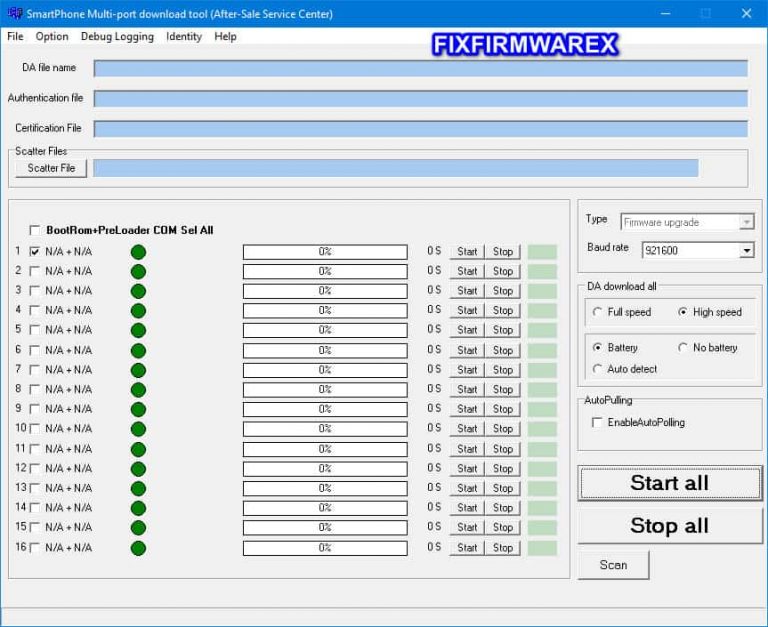Click Stop for port 1
768x627 pixels.
pyautogui.click(x=503, y=252)
